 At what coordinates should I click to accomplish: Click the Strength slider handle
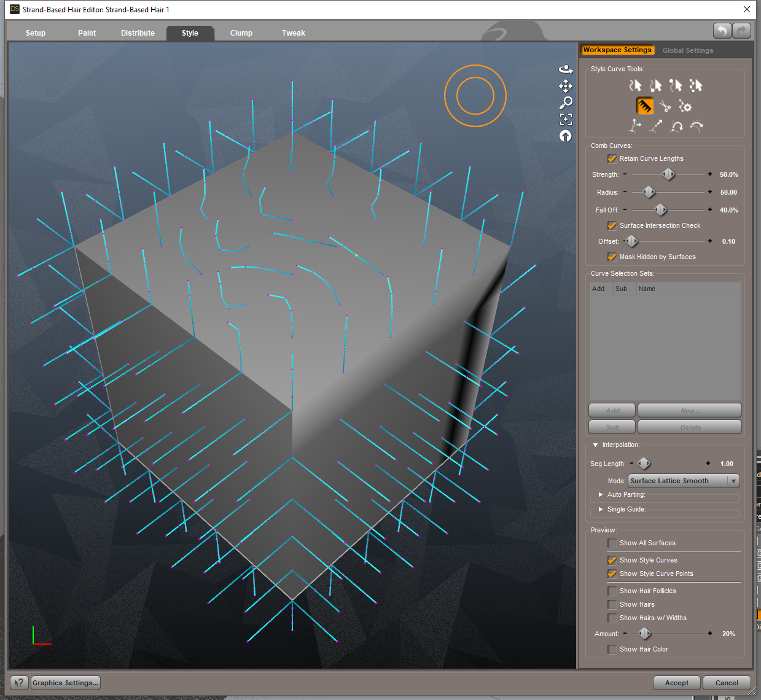(668, 174)
